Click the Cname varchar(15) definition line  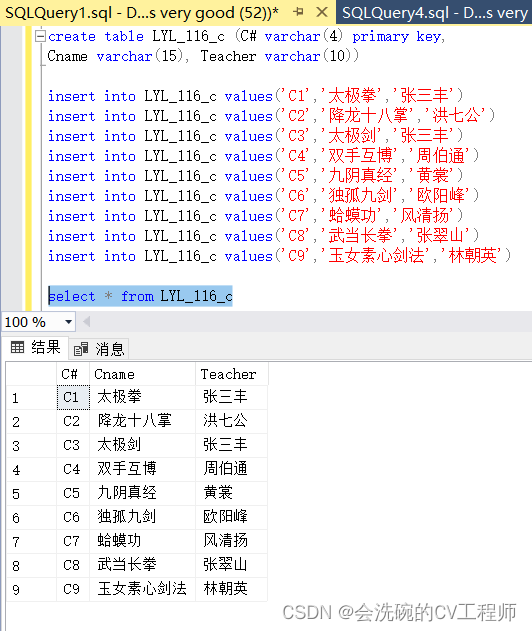(x=203, y=56)
